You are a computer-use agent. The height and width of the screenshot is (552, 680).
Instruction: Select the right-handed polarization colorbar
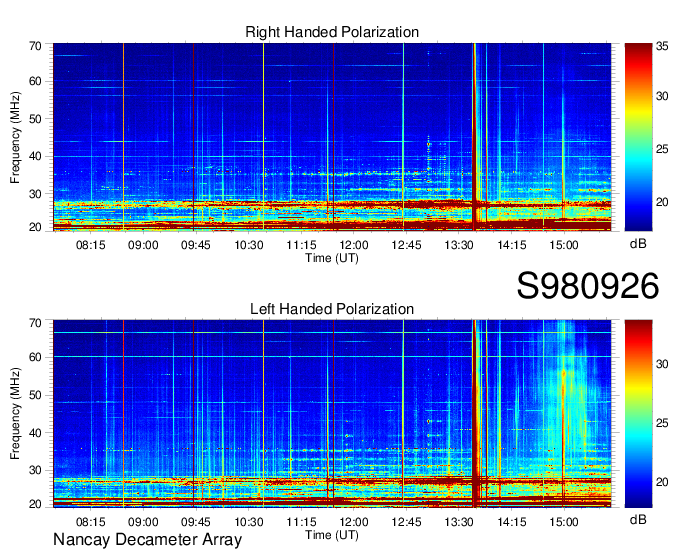click(x=638, y=137)
